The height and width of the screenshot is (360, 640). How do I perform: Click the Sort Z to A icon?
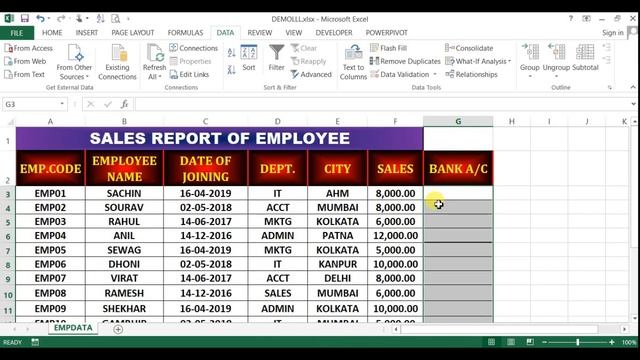click(x=231, y=70)
